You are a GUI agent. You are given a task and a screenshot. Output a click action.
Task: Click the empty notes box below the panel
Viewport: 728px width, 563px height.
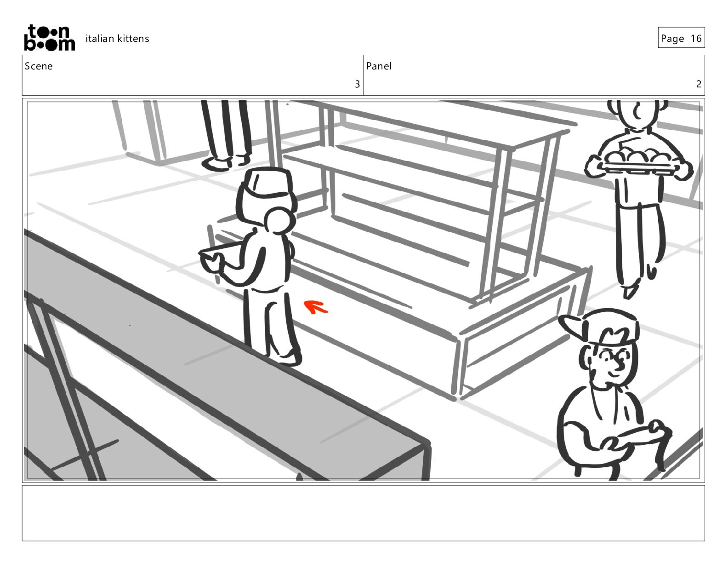[x=363, y=513]
